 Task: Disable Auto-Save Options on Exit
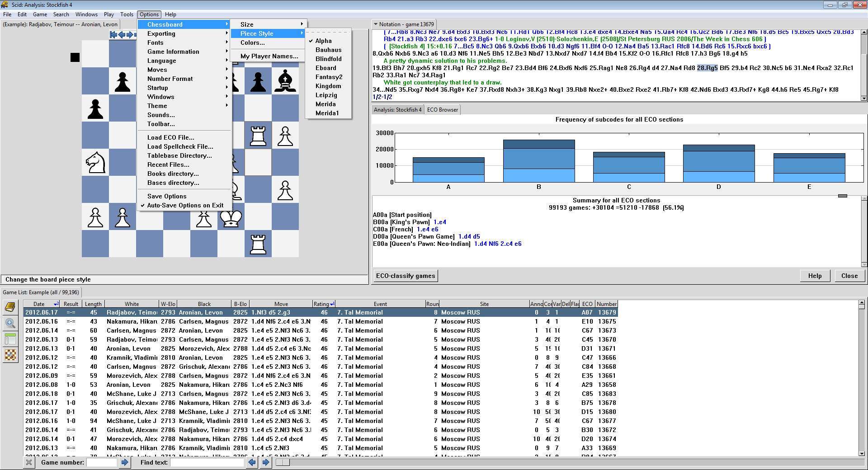pyautogui.click(x=185, y=205)
